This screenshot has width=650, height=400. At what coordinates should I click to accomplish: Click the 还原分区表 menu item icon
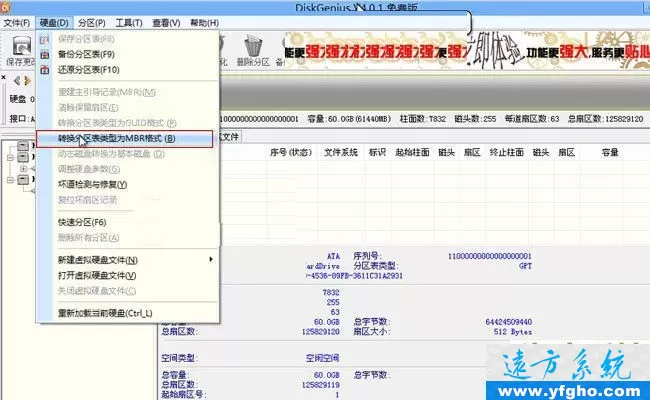[44, 70]
